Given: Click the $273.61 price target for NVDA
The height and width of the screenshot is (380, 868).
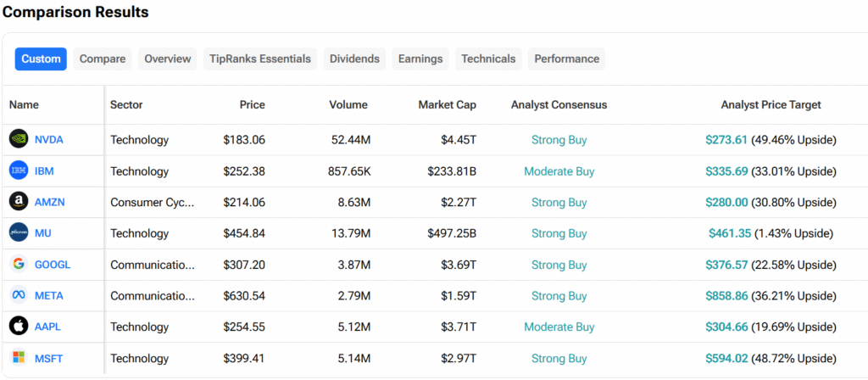Looking at the screenshot, I should coord(726,140).
